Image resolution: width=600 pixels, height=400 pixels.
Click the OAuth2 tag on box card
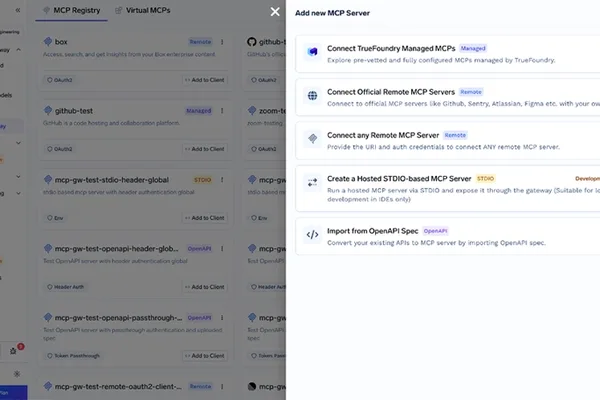[60, 80]
